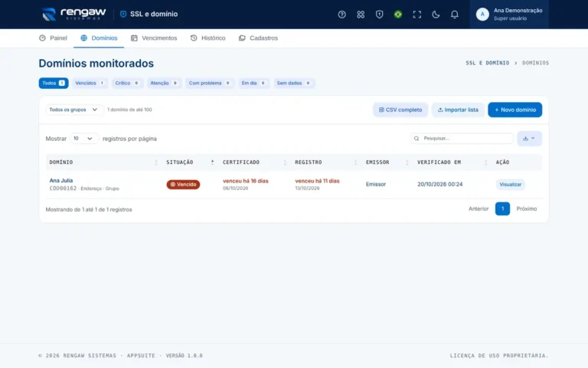Viewport: 588px width, 368px height.
Task: Go to the Próximo page
Action: [527, 209]
